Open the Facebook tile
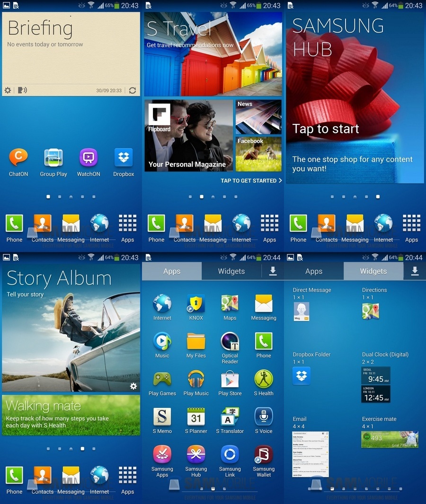 tap(258, 154)
